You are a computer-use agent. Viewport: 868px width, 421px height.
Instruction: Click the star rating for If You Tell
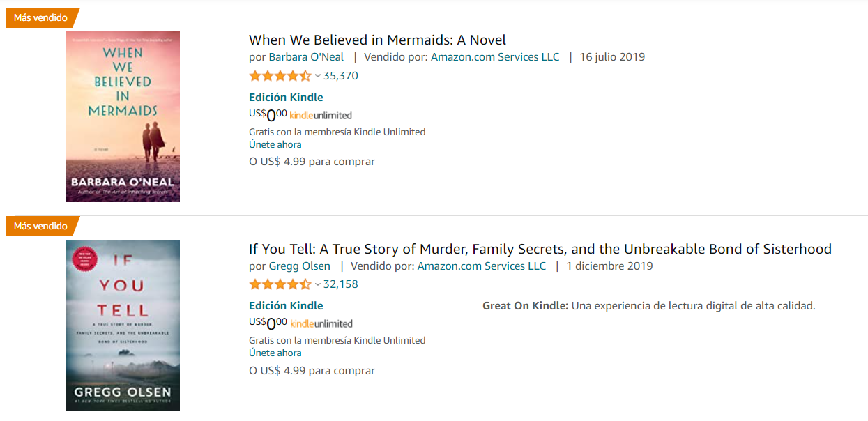(x=280, y=284)
